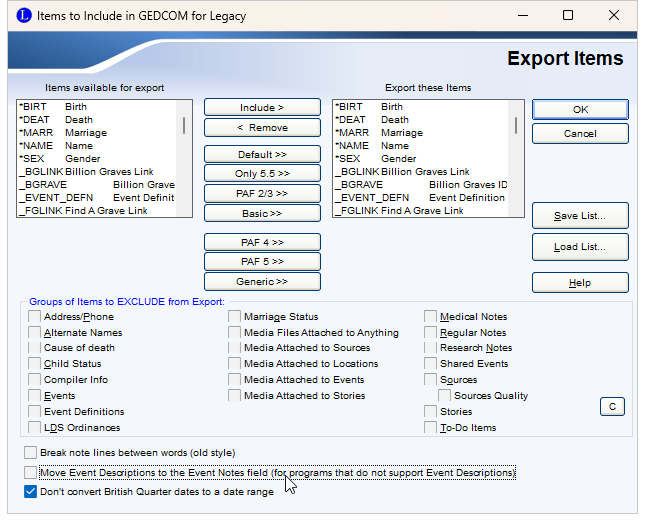Toggle the Sources exclusion checkbox
645x521 pixels.
tap(431, 380)
